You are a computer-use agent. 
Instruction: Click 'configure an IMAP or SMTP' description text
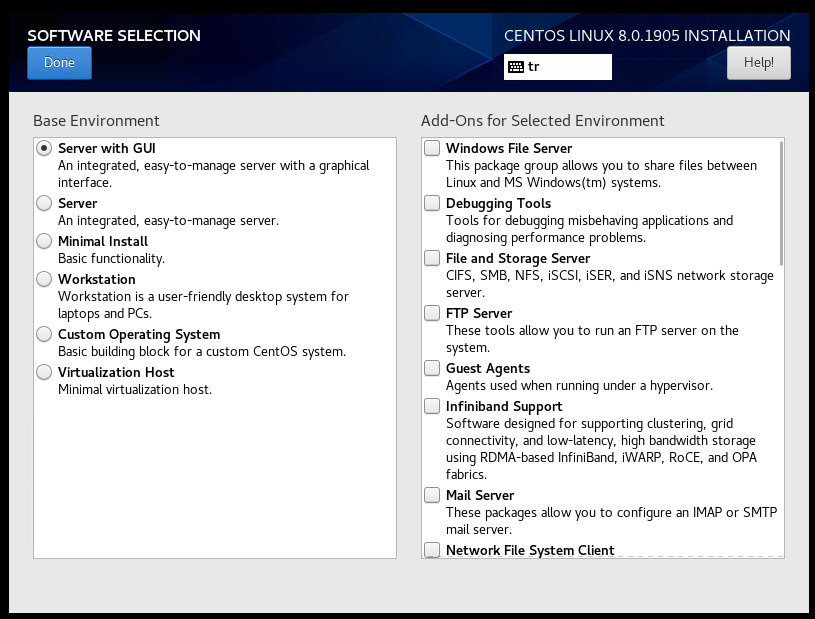(611, 521)
